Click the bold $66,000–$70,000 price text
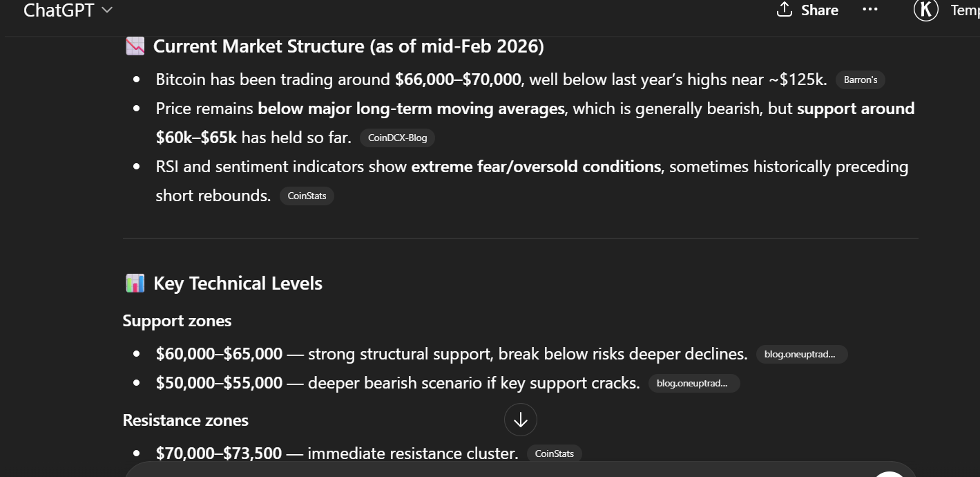980x477 pixels. pyautogui.click(x=458, y=79)
